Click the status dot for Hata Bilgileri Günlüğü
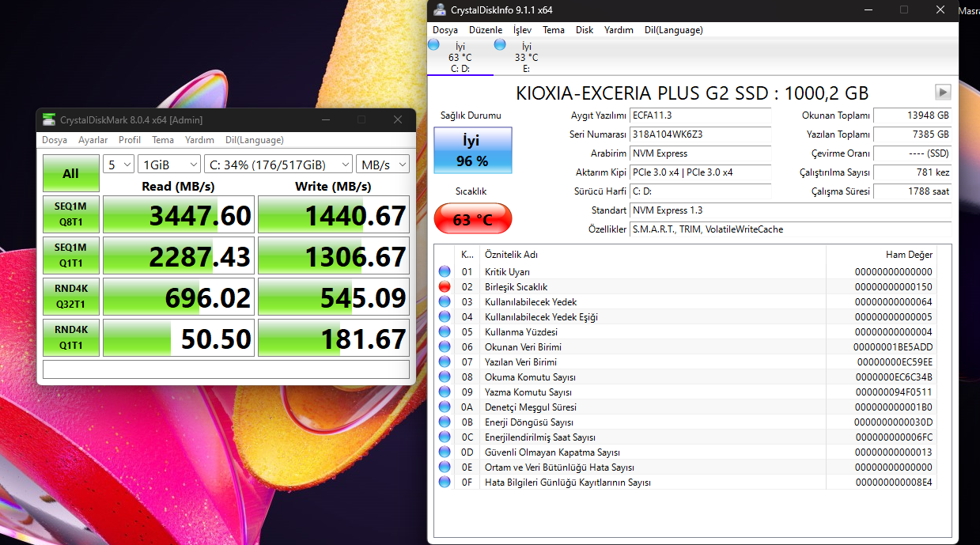 (444, 482)
